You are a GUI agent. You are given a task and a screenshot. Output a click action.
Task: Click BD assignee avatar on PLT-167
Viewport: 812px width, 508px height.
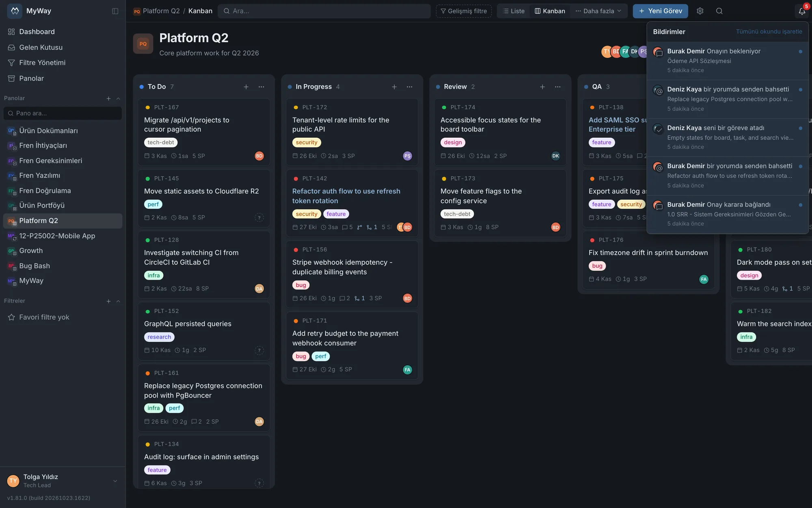(x=259, y=156)
